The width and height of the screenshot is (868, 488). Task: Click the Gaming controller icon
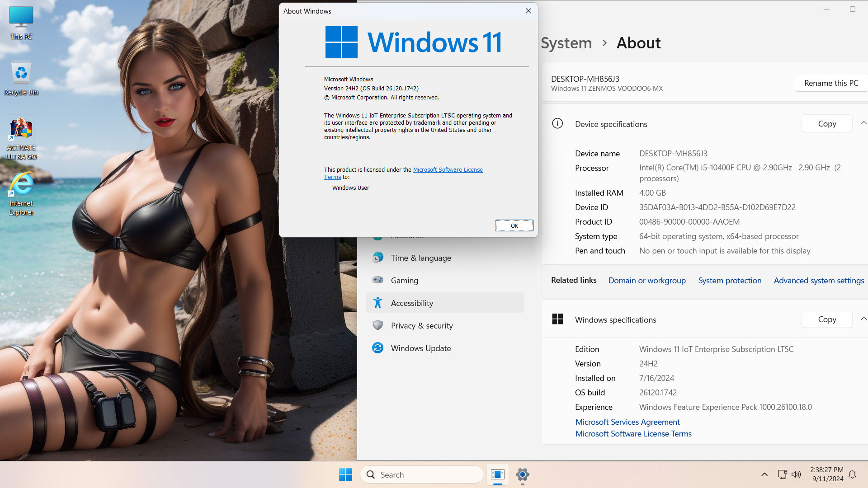[378, 280]
